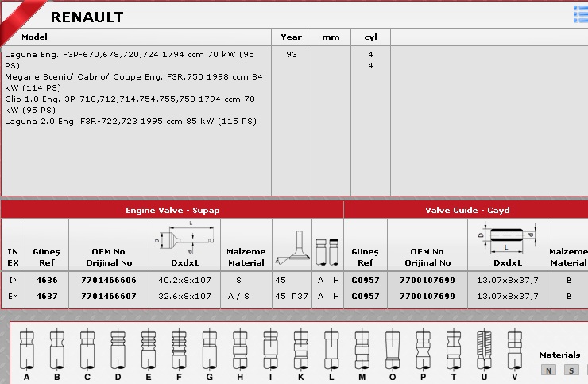Select valve stem type E diagram
Viewport: 588px width, 384px height.
click(x=148, y=349)
